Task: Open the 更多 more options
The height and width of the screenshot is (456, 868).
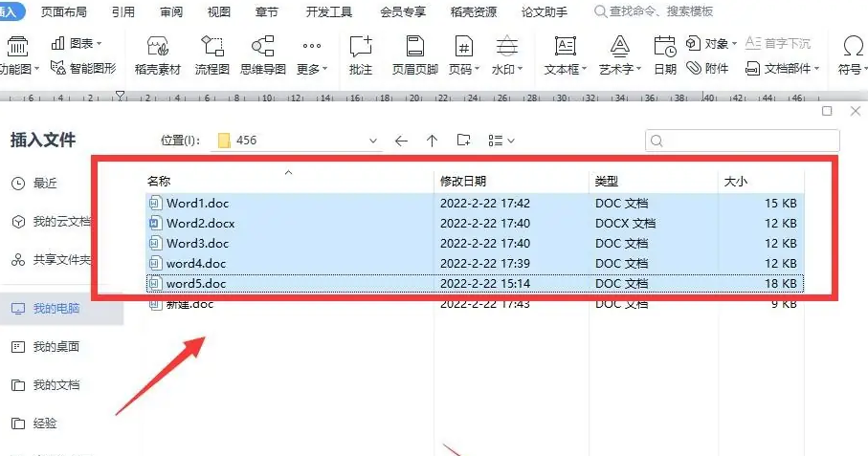Action: click(x=312, y=55)
